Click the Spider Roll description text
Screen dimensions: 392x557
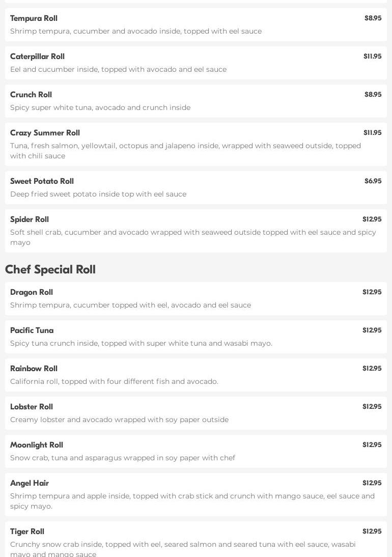point(193,237)
